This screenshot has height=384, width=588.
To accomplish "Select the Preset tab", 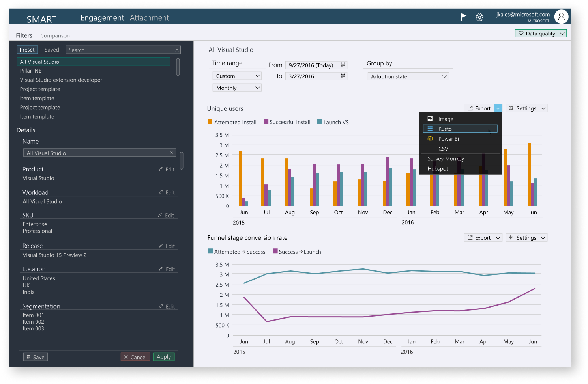I will click(x=27, y=50).
